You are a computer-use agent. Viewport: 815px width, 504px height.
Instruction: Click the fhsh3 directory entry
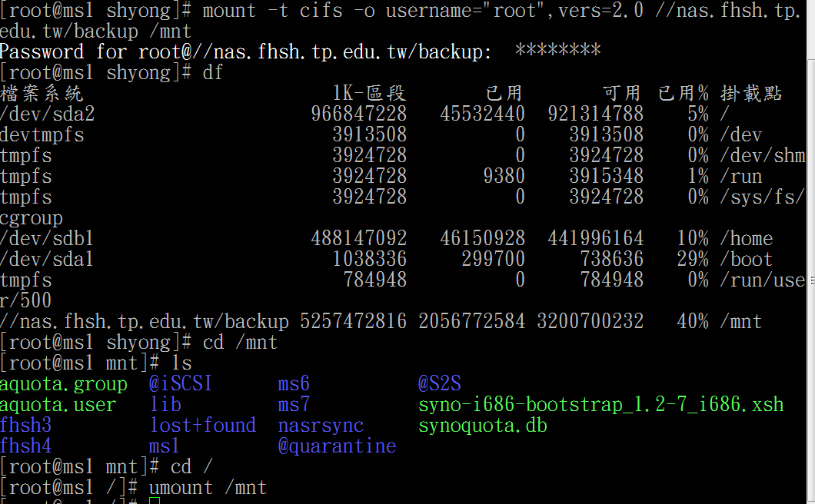[x=26, y=424]
